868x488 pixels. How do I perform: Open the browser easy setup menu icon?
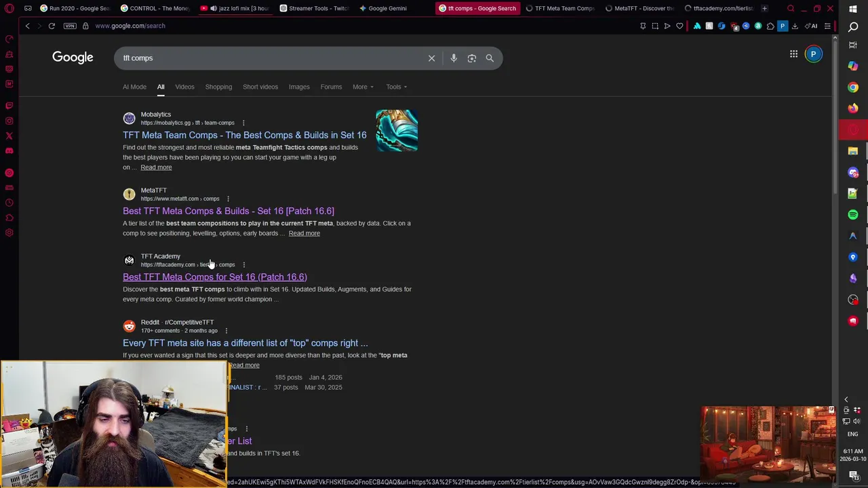tap(827, 26)
